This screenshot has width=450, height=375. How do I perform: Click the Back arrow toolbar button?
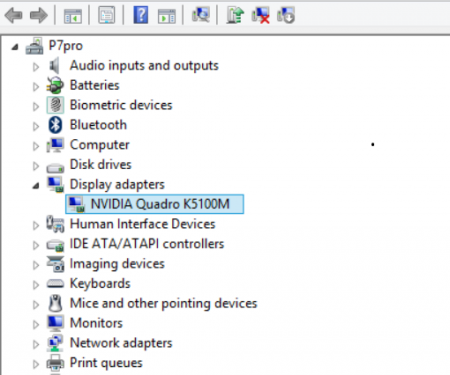(14, 15)
